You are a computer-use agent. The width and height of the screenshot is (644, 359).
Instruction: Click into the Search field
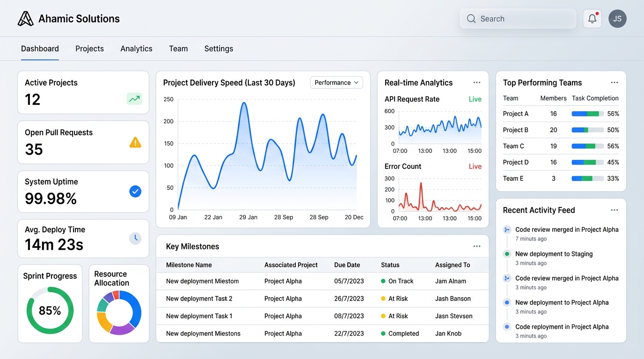[518, 19]
